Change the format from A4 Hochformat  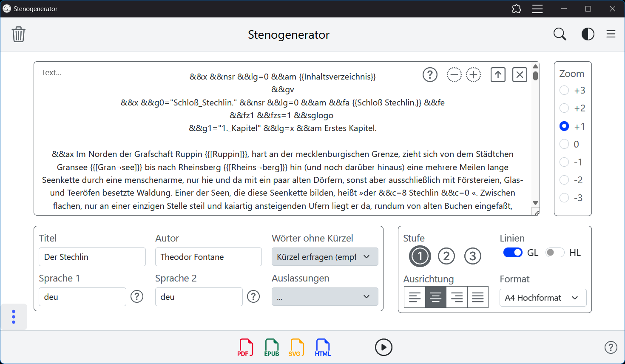543,298
